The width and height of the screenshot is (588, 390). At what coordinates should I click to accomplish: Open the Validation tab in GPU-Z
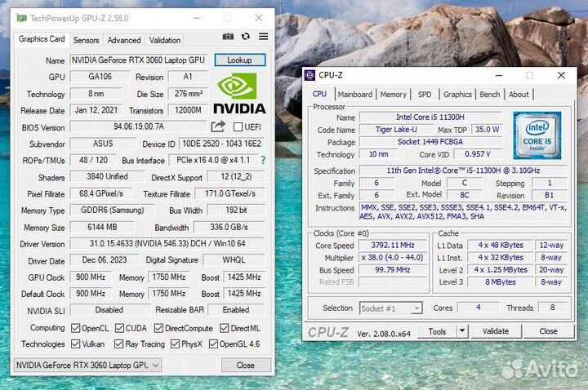pos(165,40)
